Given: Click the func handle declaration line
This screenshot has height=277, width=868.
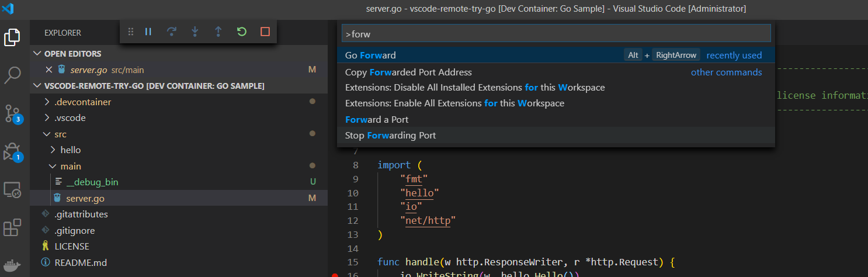Looking at the screenshot, I should click(x=526, y=262).
